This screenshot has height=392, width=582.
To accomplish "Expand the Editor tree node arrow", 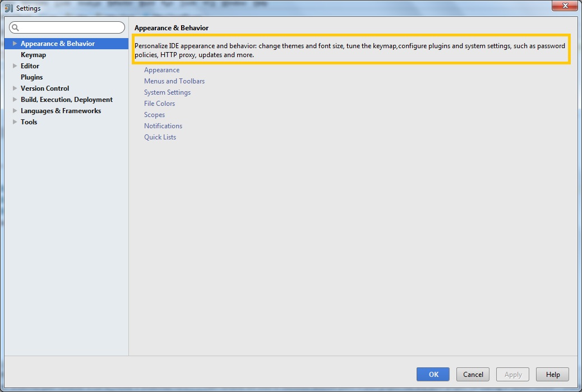I will click(x=15, y=66).
